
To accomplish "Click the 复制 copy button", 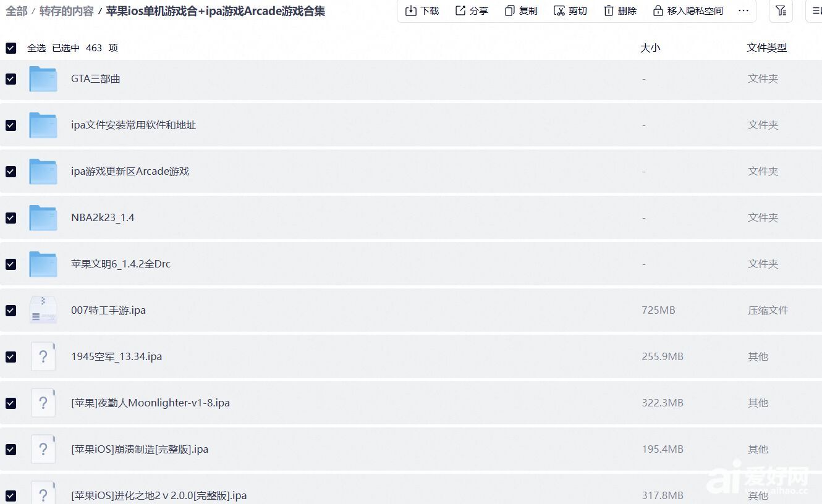I will coord(521,10).
